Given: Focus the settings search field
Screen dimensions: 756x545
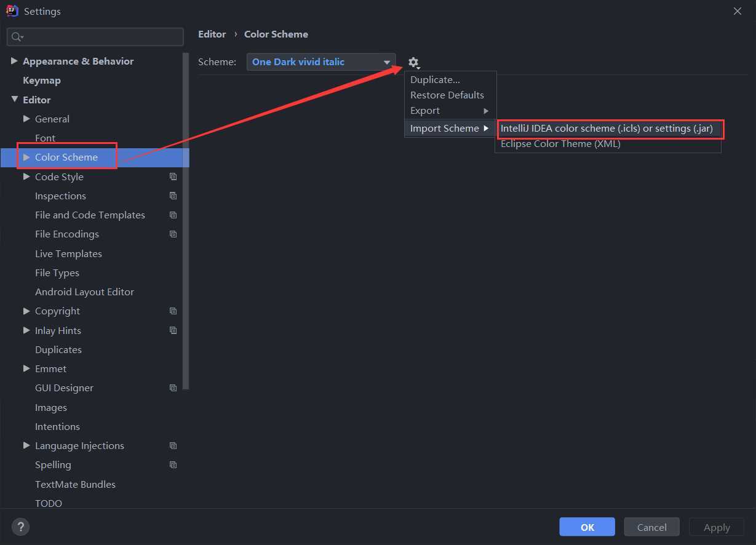Looking at the screenshot, I should pyautogui.click(x=95, y=37).
